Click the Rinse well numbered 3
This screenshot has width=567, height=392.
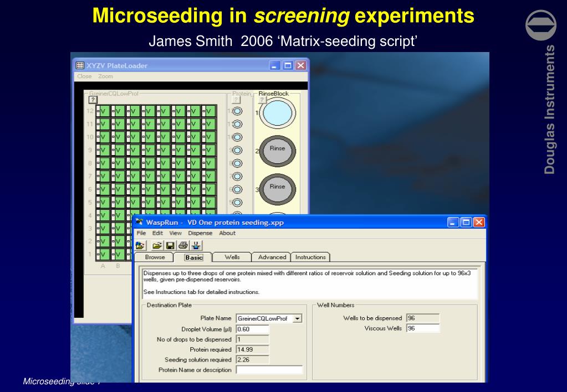point(277,189)
